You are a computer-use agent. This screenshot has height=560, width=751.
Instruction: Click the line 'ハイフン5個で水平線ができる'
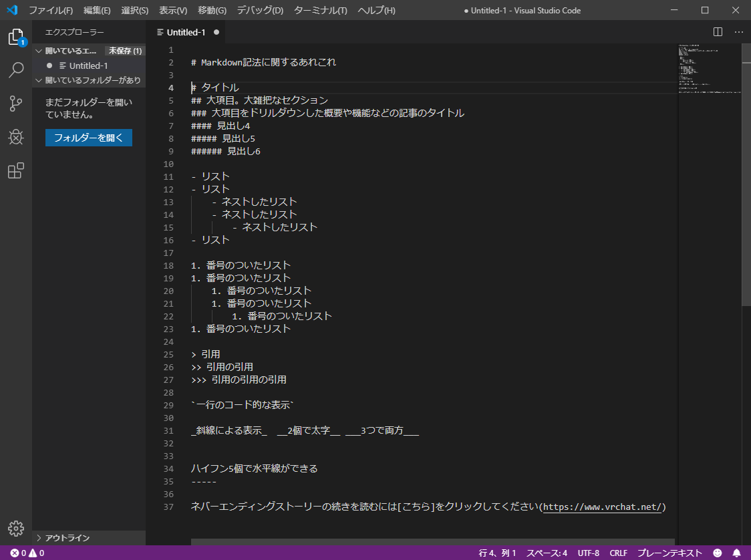pyautogui.click(x=255, y=468)
